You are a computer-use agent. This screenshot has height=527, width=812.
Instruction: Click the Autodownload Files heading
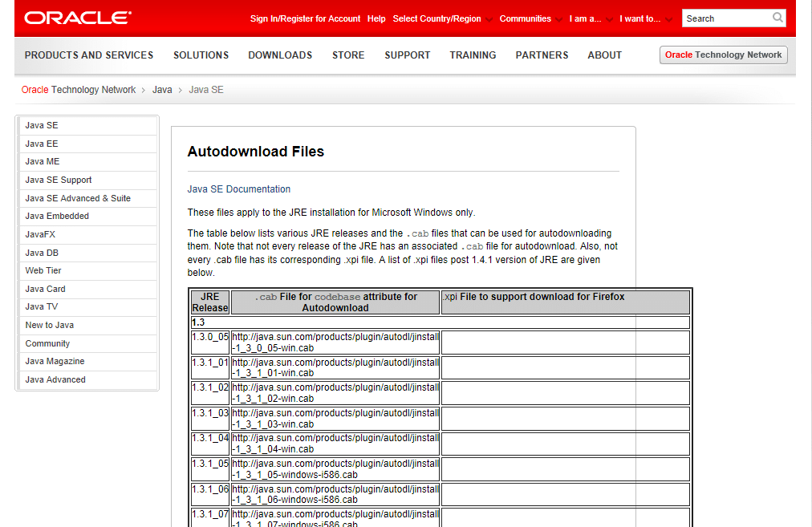point(255,151)
